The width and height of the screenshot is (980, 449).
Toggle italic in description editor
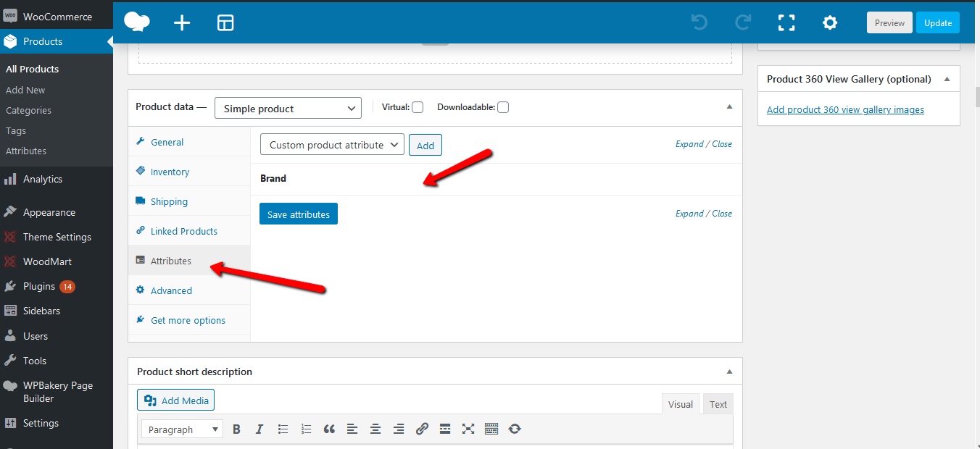[x=259, y=429]
